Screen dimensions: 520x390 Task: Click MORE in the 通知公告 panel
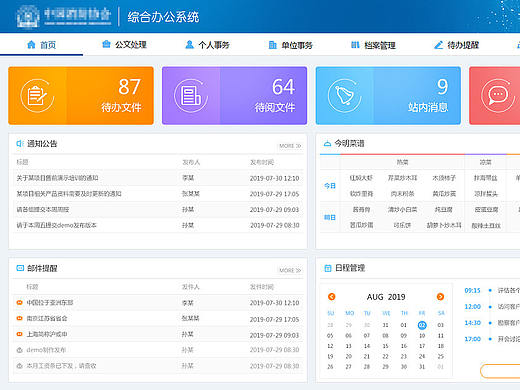pos(290,146)
